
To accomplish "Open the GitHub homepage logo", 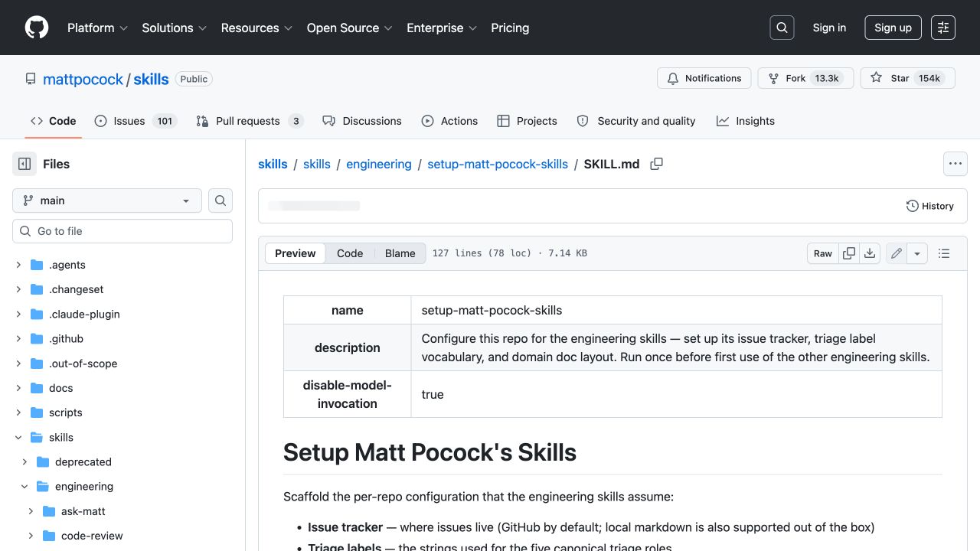I will pyautogui.click(x=37, y=28).
